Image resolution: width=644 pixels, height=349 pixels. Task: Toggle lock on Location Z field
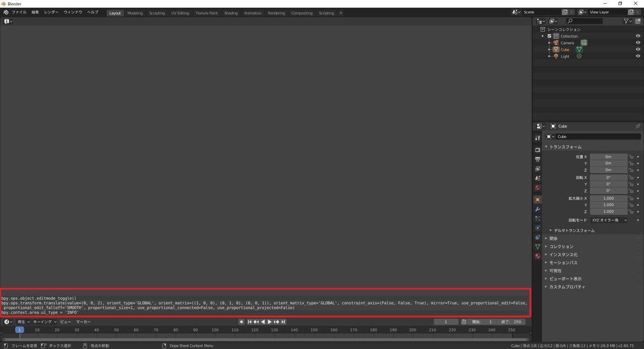pos(631,170)
